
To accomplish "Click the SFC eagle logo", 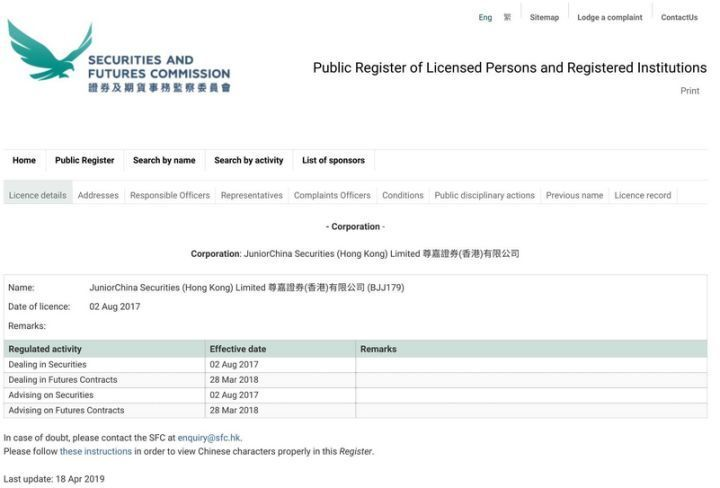I will 50,50.
